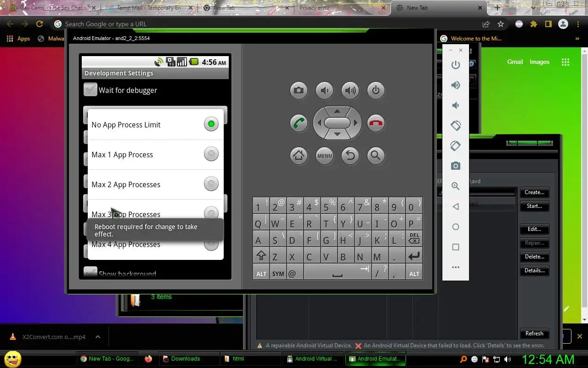Screen dimensions: 588x368
Task: Click DEL key on emulator keyboard
Action: tap(413, 238)
